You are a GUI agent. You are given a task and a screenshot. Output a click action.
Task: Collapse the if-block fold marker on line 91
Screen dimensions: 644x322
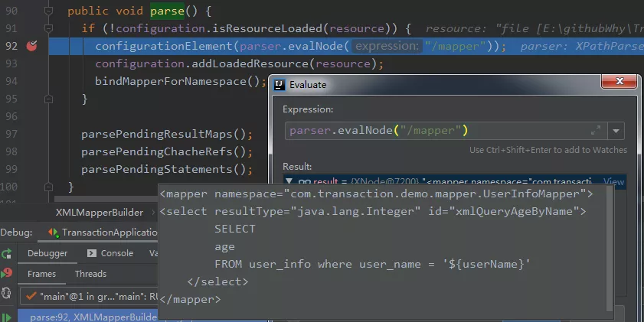pyautogui.click(x=48, y=28)
